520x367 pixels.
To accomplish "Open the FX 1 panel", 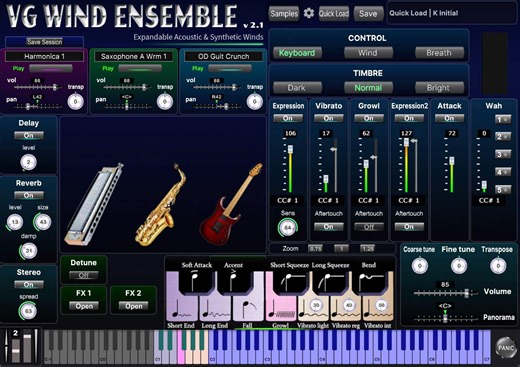I will 84,306.
